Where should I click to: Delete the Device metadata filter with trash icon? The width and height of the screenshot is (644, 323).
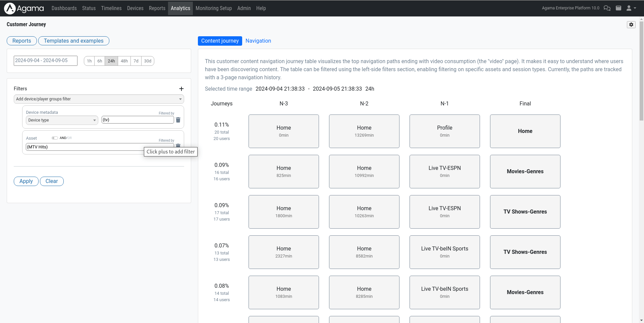pyautogui.click(x=178, y=120)
